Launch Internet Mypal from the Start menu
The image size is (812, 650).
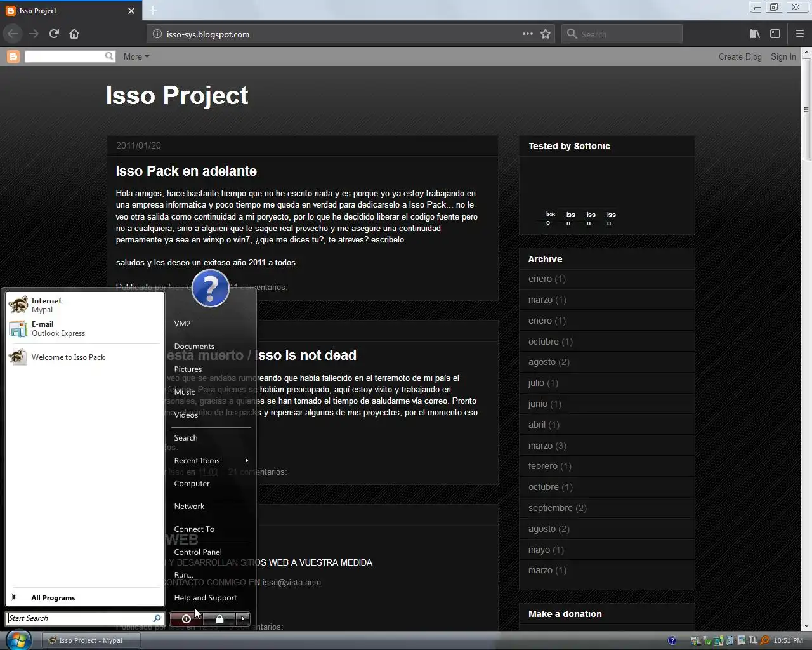[x=85, y=305]
